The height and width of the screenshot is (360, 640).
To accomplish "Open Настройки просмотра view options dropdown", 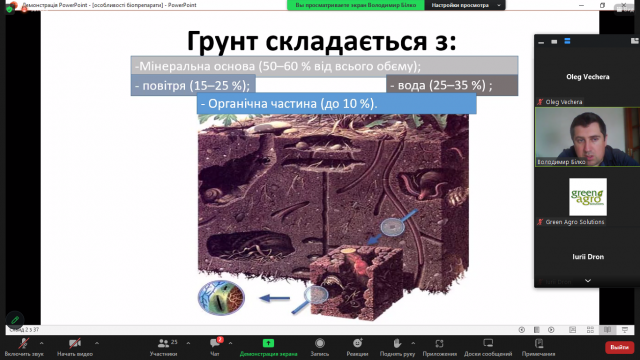I will [x=465, y=5].
